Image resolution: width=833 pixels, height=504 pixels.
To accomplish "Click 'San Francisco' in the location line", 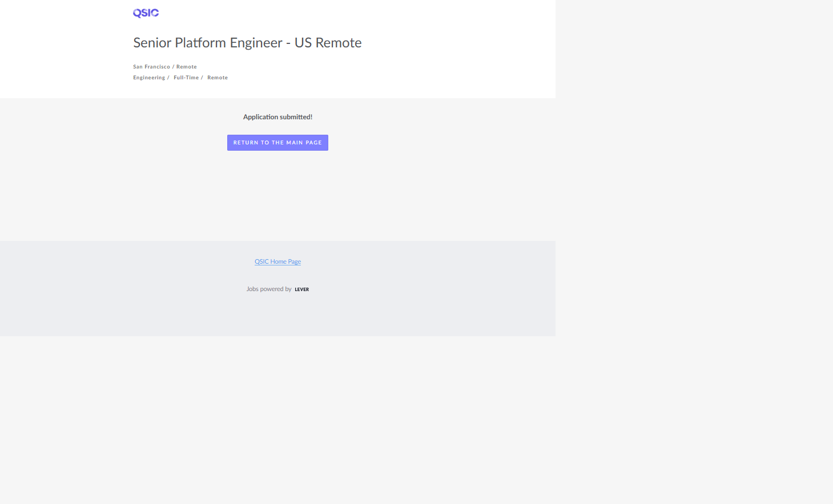I will [x=151, y=67].
